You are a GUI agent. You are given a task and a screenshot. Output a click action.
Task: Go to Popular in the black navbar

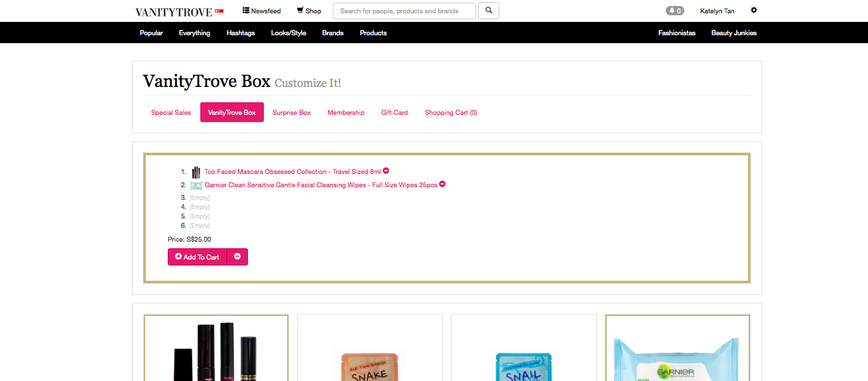click(x=151, y=33)
